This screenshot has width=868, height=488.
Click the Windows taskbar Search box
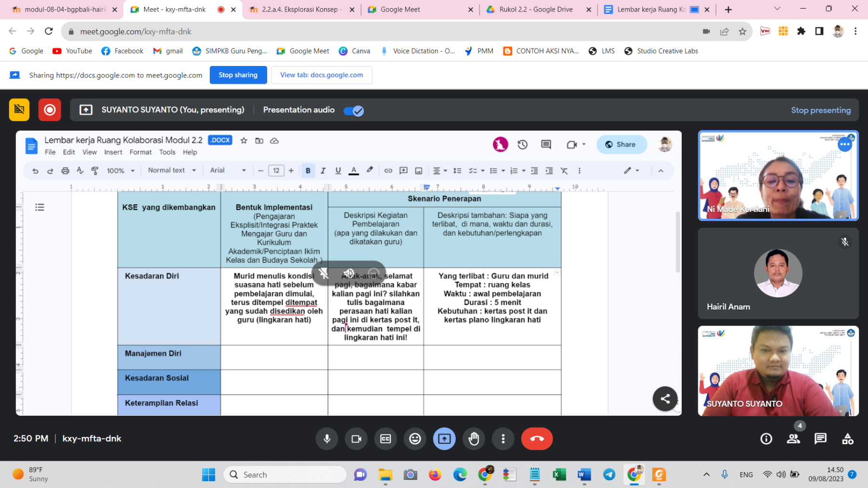point(285,475)
